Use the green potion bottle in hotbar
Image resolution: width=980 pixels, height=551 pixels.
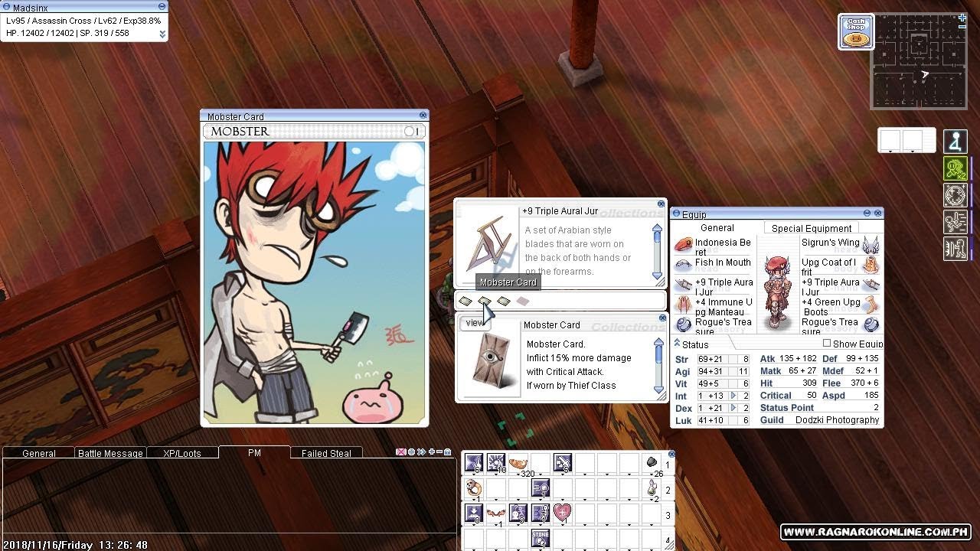coord(652,488)
